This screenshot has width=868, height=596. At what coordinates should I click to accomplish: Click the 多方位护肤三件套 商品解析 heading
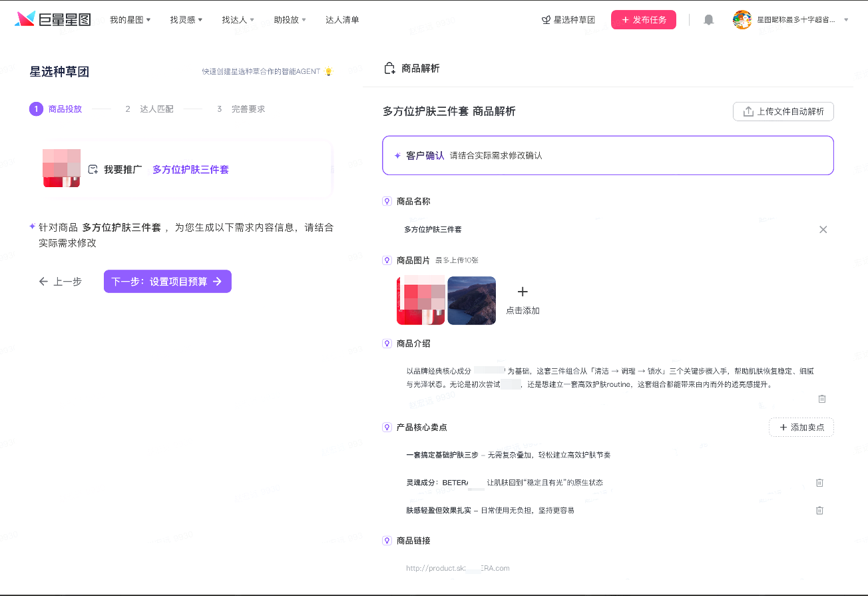tap(449, 112)
